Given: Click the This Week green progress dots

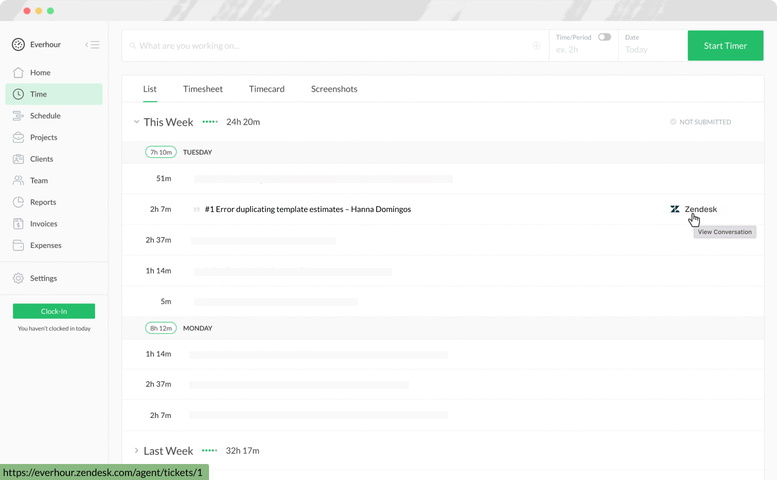Looking at the screenshot, I should (x=210, y=122).
